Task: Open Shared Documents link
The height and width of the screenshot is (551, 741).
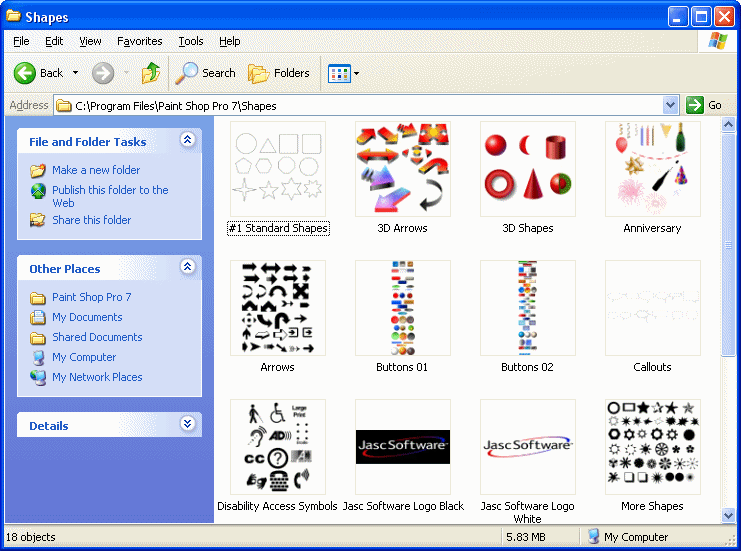Action: pyautogui.click(x=97, y=337)
